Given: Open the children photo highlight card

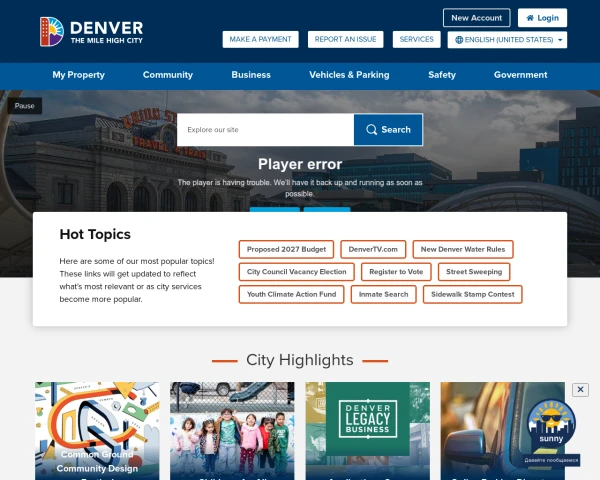Looking at the screenshot, I should coord(232,431).
